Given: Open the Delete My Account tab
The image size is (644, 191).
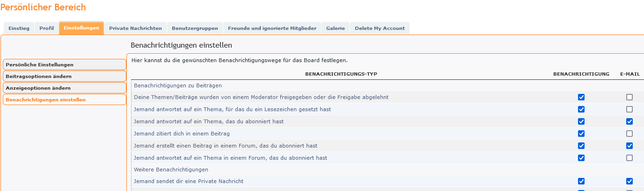Looking at the screenshot, I should [380, 28].
